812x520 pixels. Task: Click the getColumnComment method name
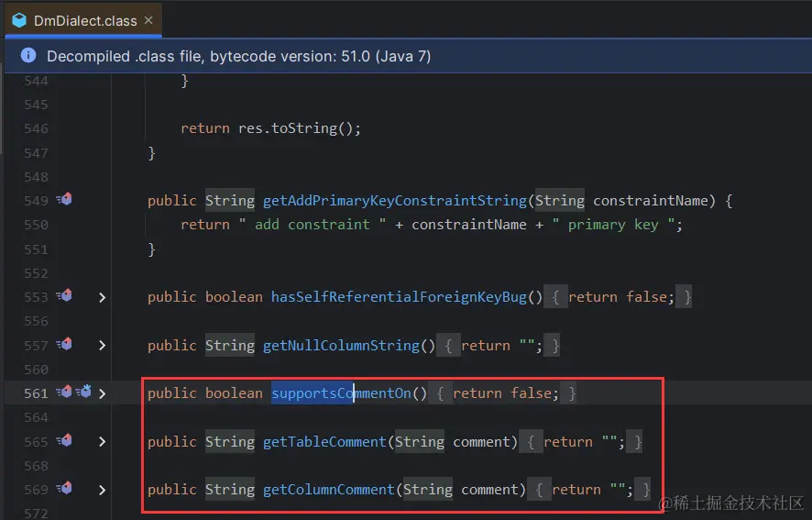328,490
